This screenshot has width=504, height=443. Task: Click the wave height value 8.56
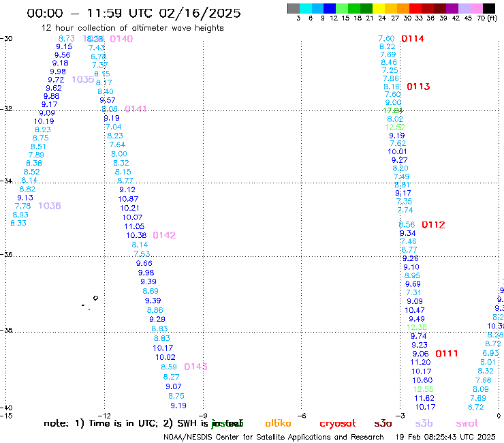point(407,225)
